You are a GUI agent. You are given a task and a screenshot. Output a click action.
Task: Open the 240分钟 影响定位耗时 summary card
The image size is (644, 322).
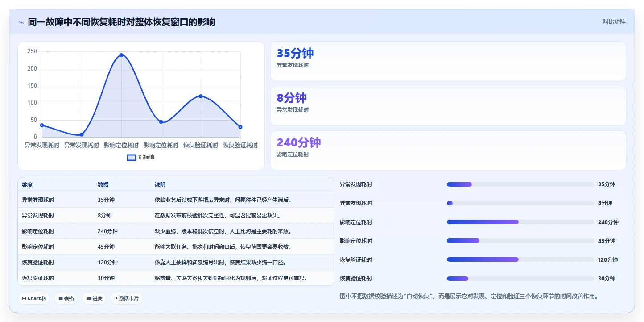point(448,151)
